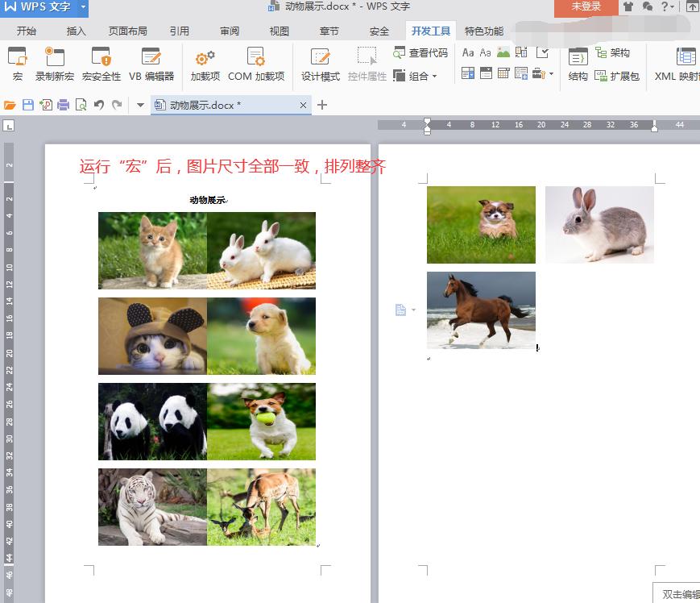Screen dimensions: 700x603
Task: Run a macro via the 宏 icon
Action: pos(17,63)
